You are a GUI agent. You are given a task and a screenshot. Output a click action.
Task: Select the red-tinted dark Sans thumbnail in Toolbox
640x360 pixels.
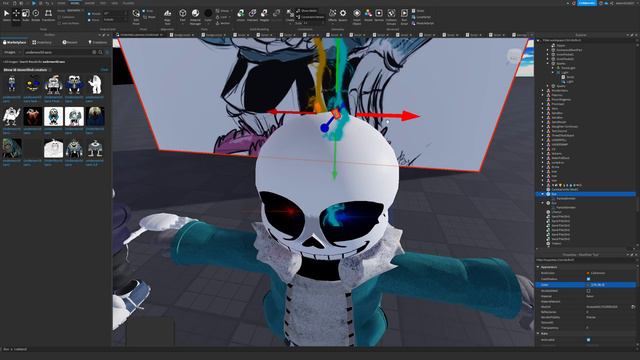coord(33,116)
